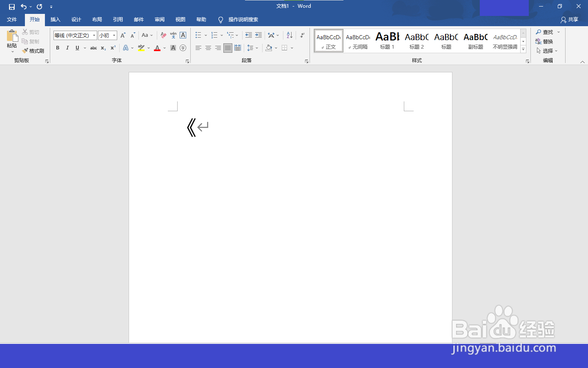Apply the red font color swatch

click(157, 48)
